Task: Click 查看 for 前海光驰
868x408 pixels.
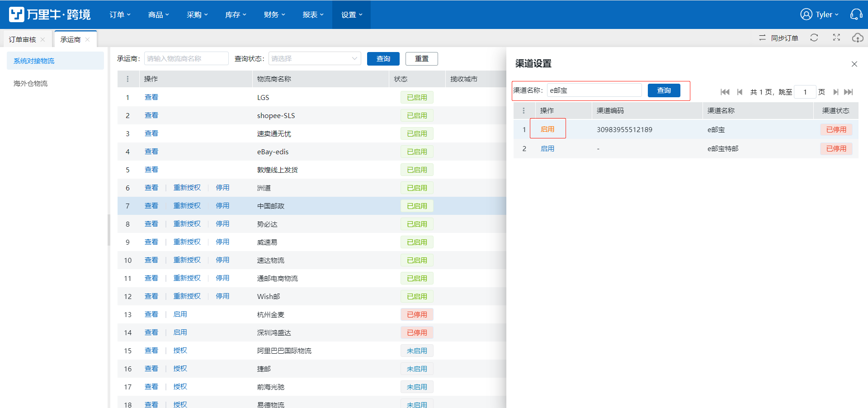Action: 151,387
